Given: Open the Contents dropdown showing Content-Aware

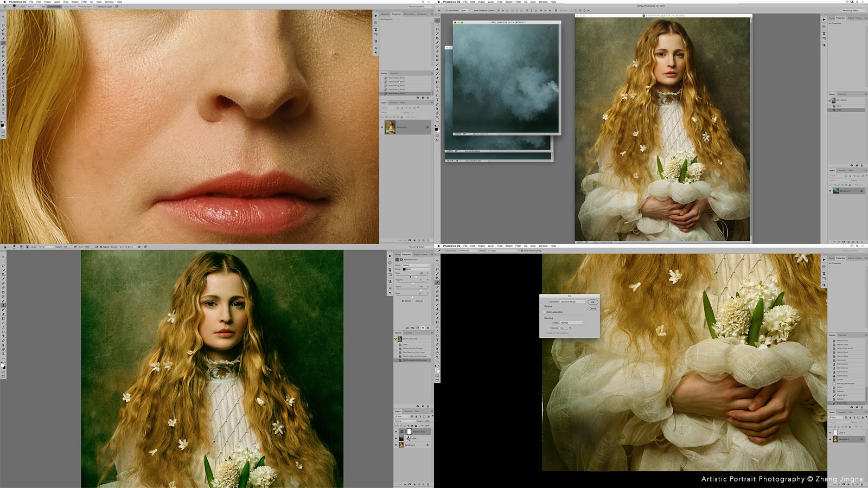Looking at the screenshot, I should click(x=572, y=301).
